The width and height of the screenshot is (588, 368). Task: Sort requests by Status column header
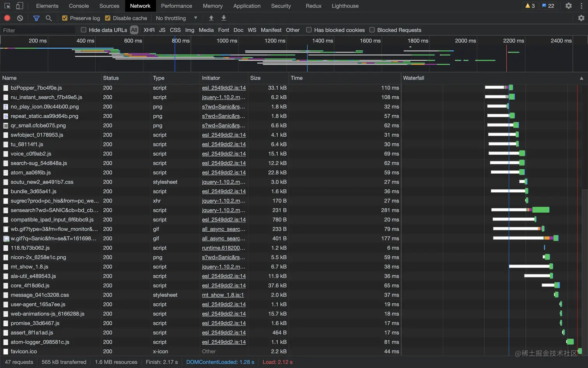(126, 78)
